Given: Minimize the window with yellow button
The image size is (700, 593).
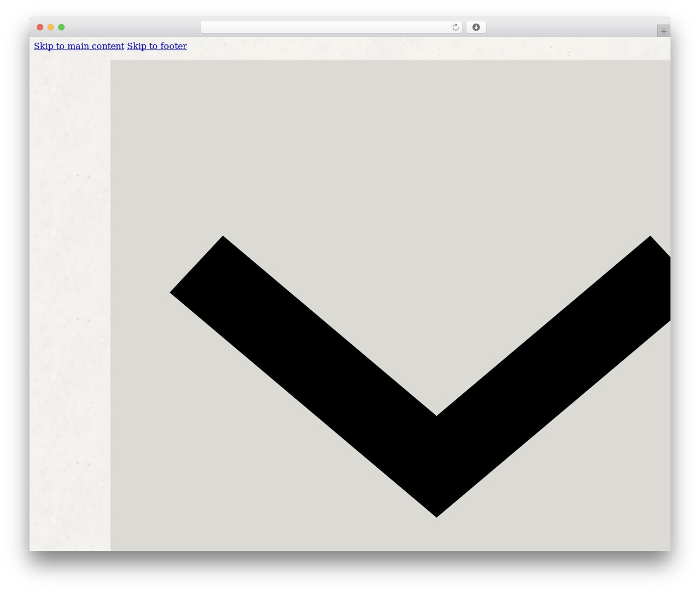Looking at the screenshot, I should tap(51, 27).
